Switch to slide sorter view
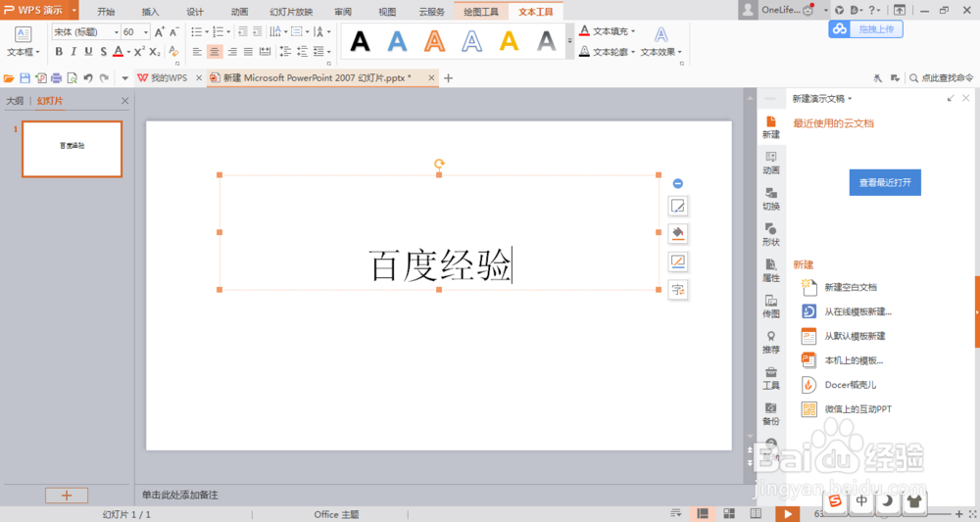The image size is (980, 522). pyautogui.click(x=729, y=513)
